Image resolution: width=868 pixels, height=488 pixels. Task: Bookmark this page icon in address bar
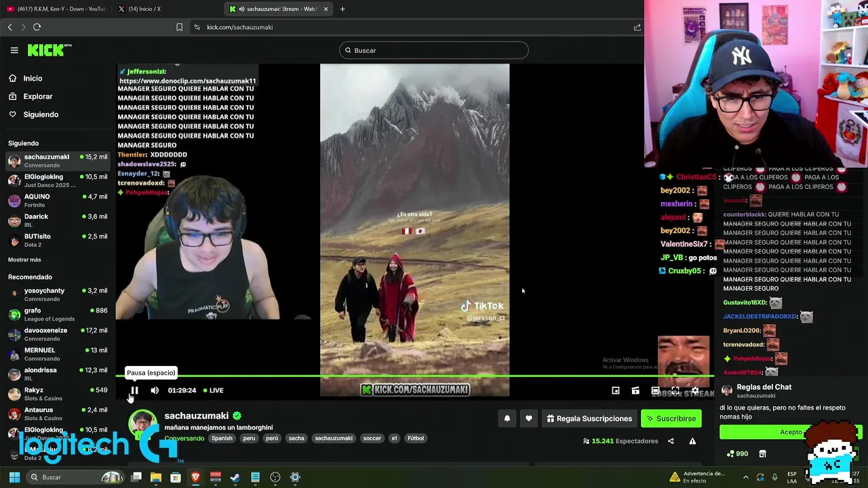179,27
